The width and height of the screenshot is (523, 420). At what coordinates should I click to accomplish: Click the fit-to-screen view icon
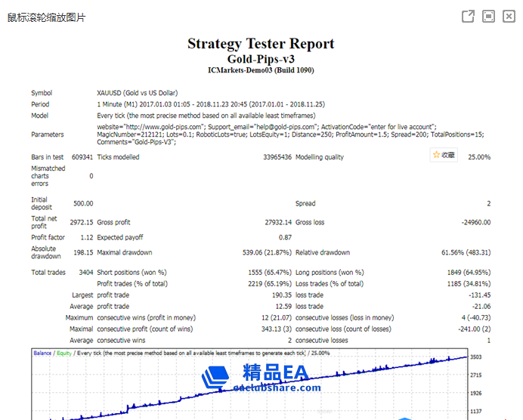(488, 17)
